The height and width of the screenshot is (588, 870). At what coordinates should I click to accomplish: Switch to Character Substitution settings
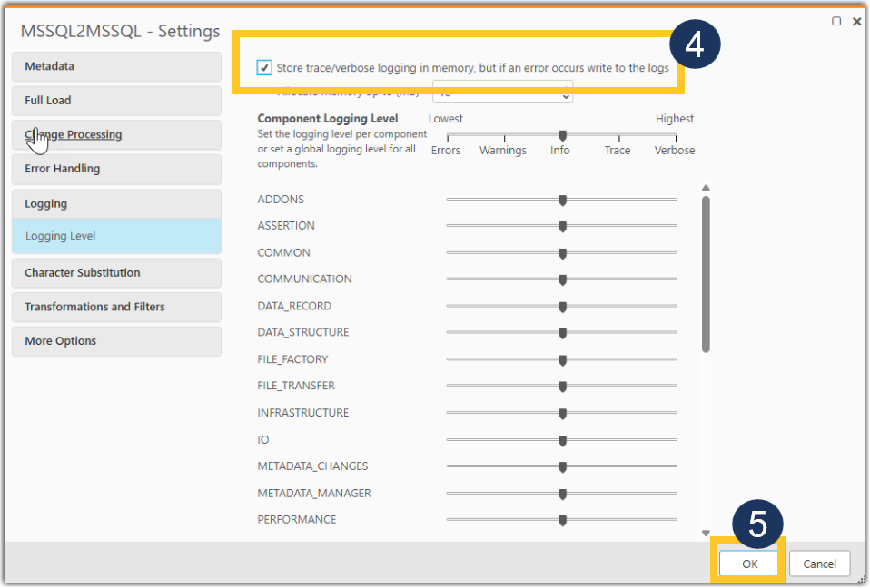(115, 272)
